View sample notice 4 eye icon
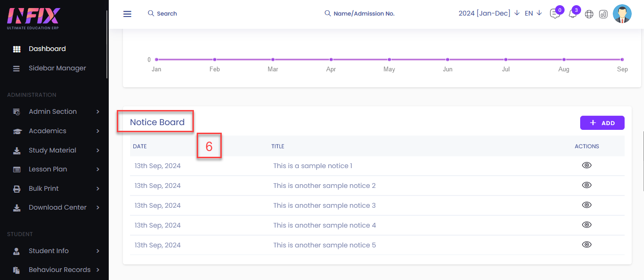This screenshot has width=644, height=280. (x=587, y=225)
